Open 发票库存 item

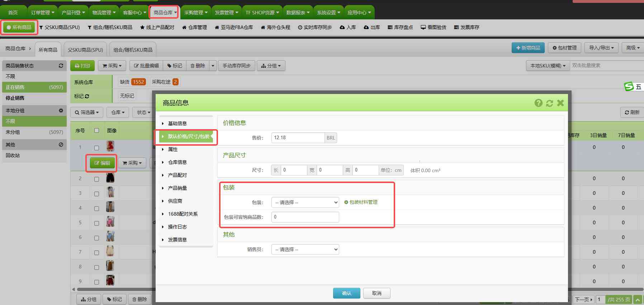tap(467, 27)
